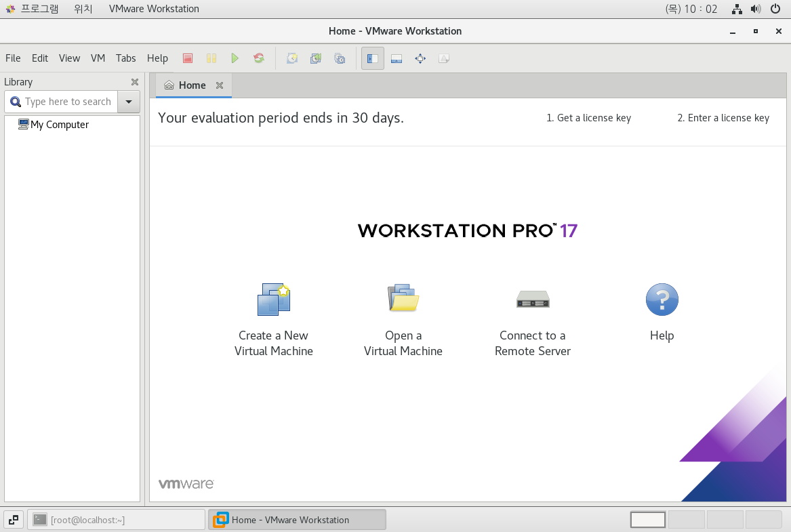Click Get a license key link

[589, 117]
